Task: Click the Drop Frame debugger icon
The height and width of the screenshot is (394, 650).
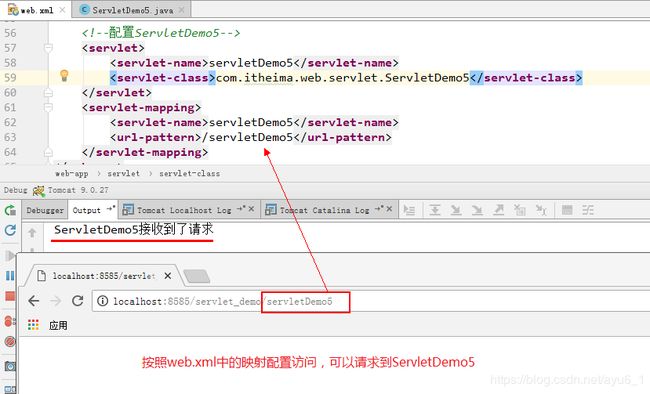Action: click(520, 210)
